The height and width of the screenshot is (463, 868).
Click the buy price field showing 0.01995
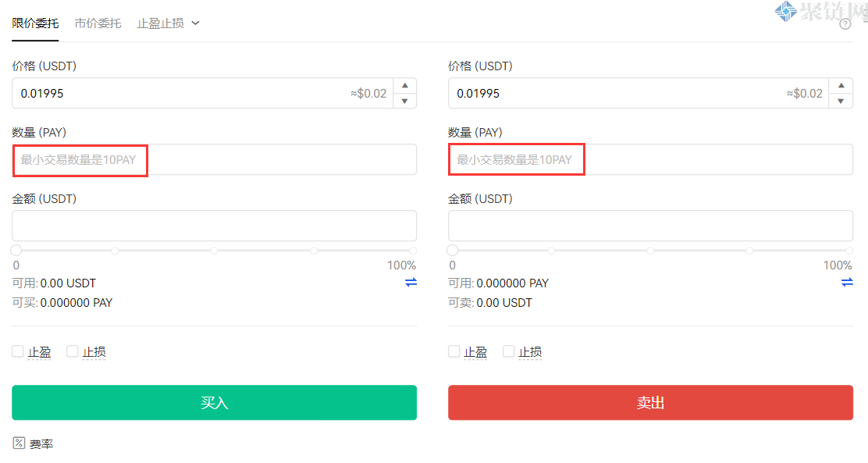point(203,93)
